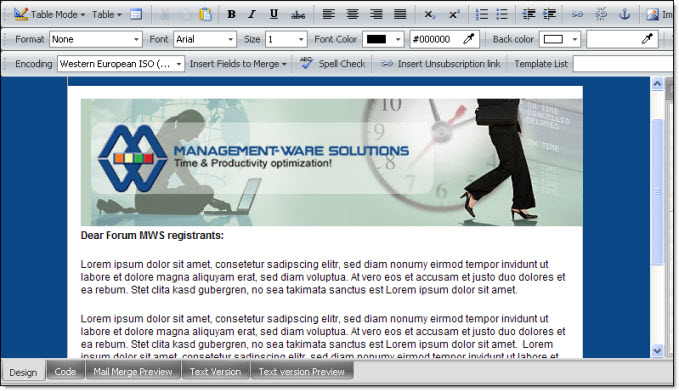
Task: Open the Font dropdown showing Arial
Action: [x=205, y=39]
